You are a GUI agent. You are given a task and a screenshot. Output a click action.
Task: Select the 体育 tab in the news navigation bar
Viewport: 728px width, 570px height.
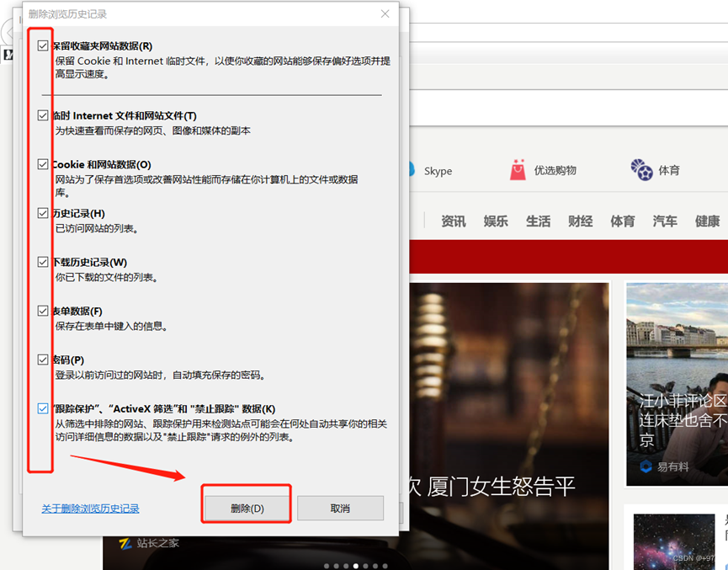click(623, 221)
